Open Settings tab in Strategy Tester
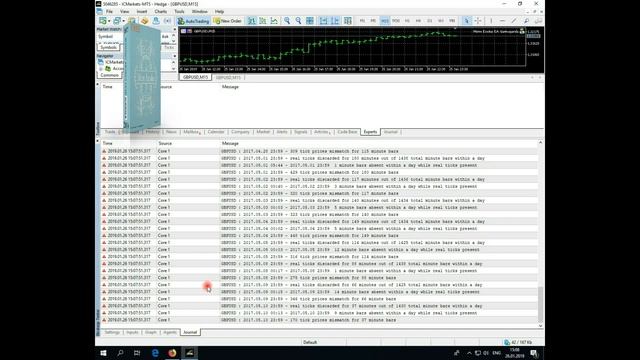The height and width of the screenshot is (360, 640). tap(112, 332)
